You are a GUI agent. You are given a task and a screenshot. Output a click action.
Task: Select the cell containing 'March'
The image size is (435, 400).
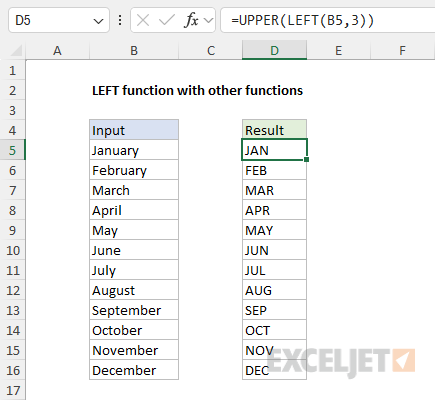click(134, 190)
